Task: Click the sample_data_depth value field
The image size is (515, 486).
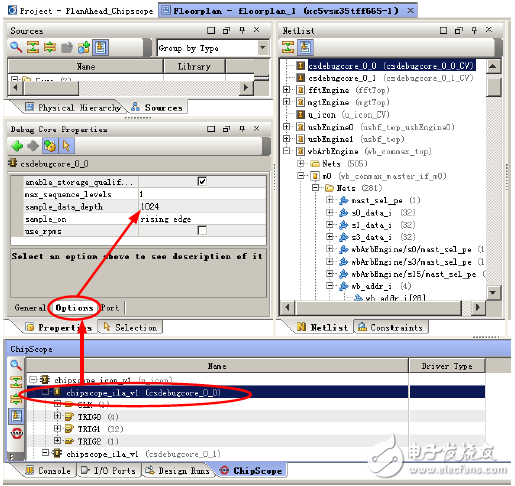Action: tap(202, 207)
